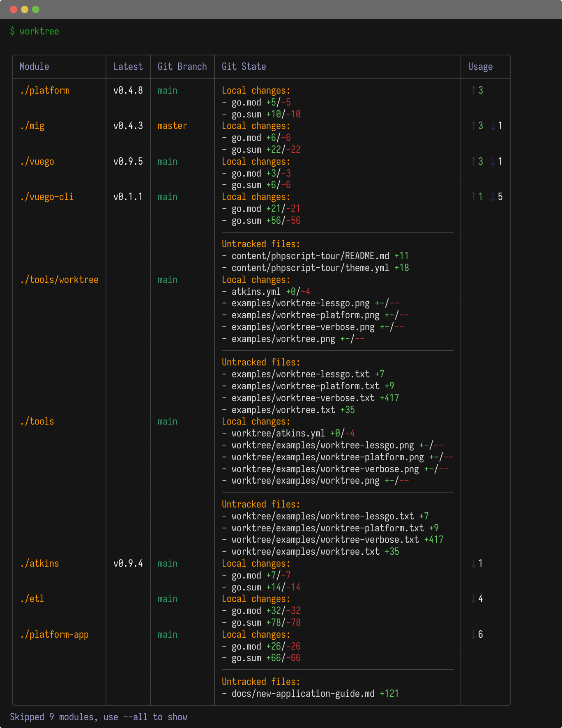The height and width of the screenshot is (728, 562).
Task: Click the green maximize window dot
Action: (36, 9)
